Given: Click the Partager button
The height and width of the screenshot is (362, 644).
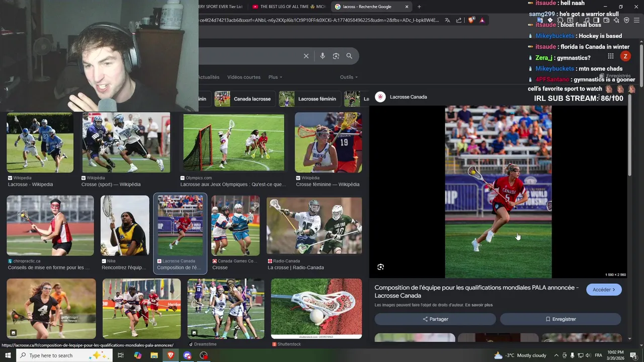Looking at the screenshot, I should point(435,319).
